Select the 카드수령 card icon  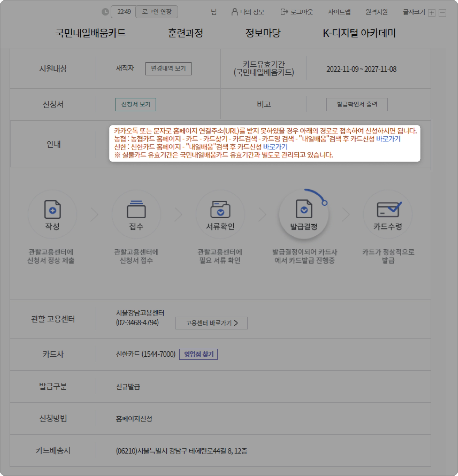[389, 209]
